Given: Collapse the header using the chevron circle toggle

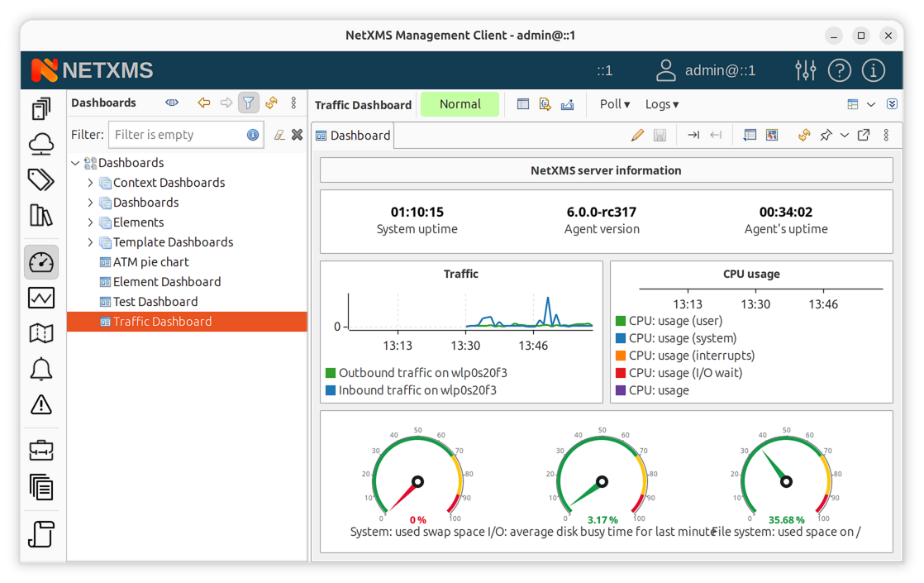Looking at the screenshot, I should (x=892, y=103).
